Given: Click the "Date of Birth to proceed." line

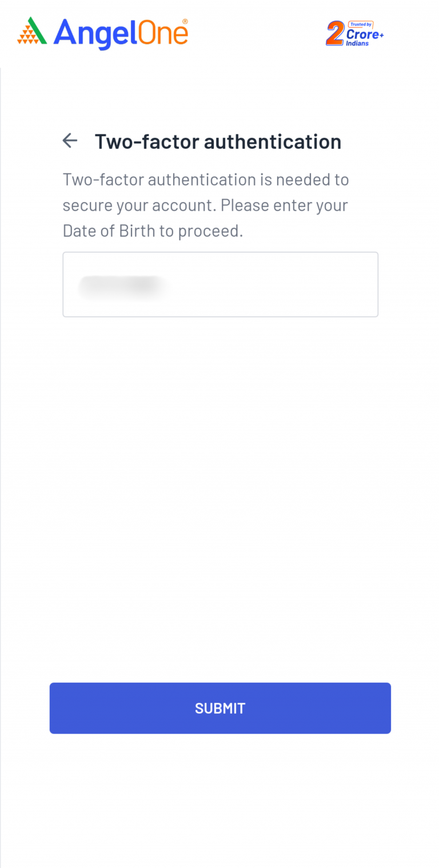Looking at the screenshot, I should click(x=153, y=231).
